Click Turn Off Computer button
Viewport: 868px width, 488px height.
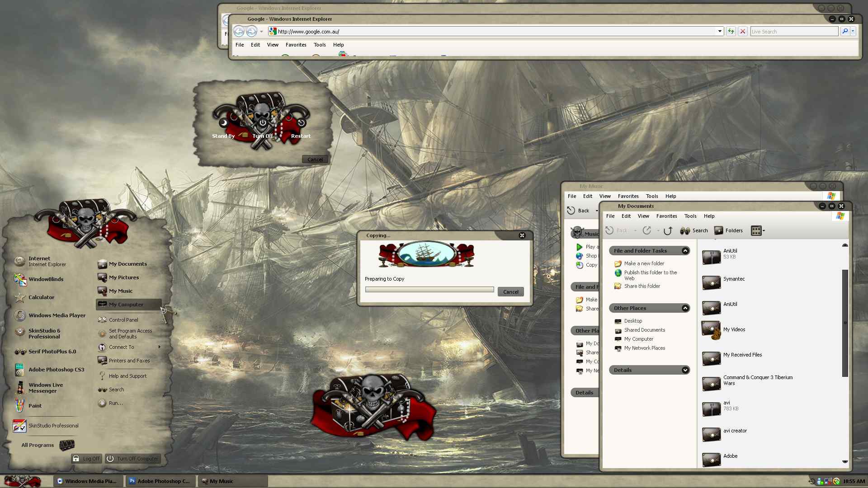coord(133,459)
